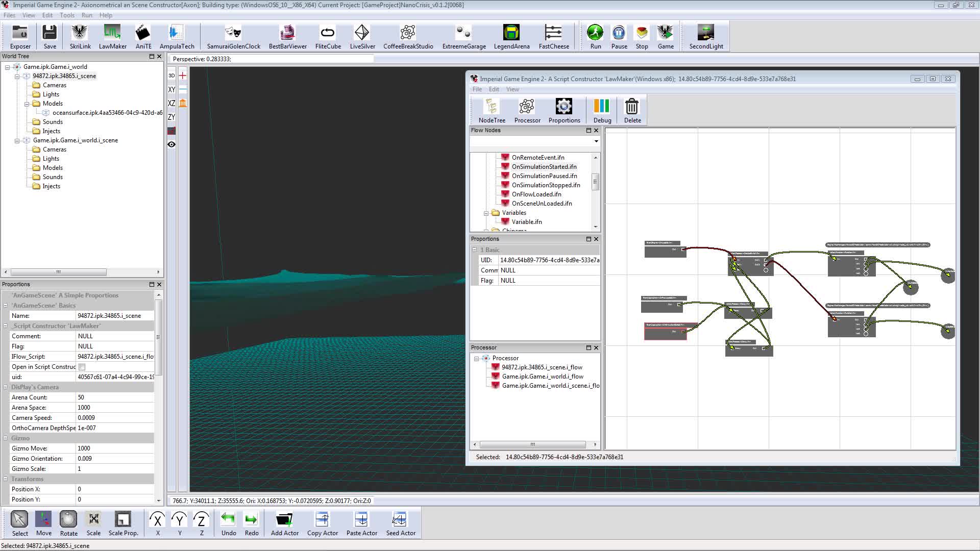
Task: Launch the BestBarViewer tool
Action: click(287, 37)
